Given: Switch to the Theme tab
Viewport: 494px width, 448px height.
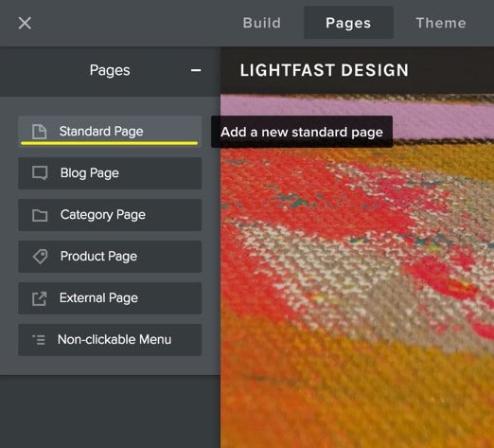Looking at the screenshot, I should 441,23.
